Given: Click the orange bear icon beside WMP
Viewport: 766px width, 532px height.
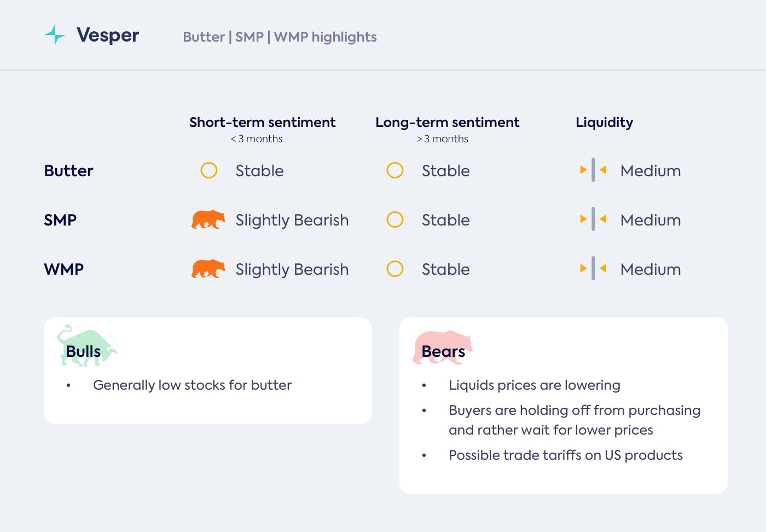Looking at the screenshot, I should [x=208, y=269].
